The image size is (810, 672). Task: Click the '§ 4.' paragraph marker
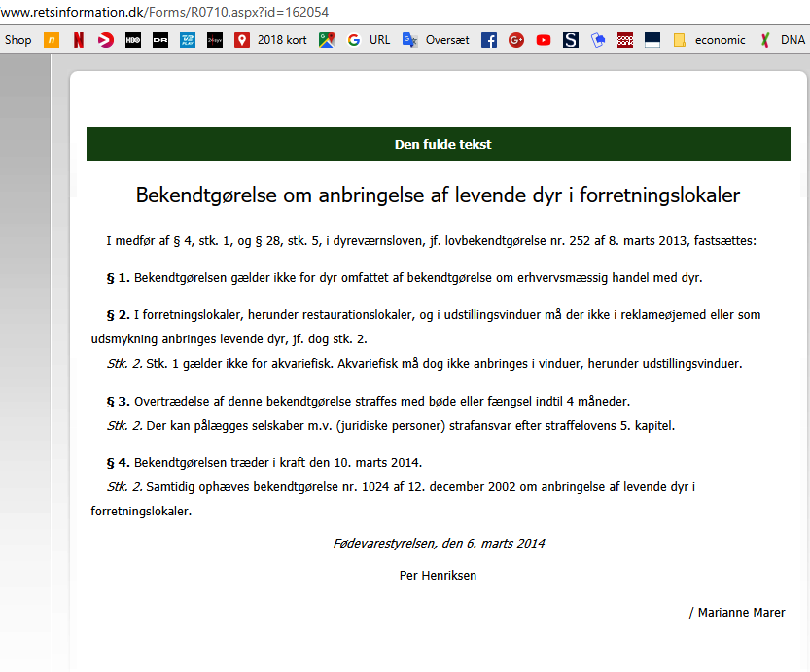pos(118,462)
